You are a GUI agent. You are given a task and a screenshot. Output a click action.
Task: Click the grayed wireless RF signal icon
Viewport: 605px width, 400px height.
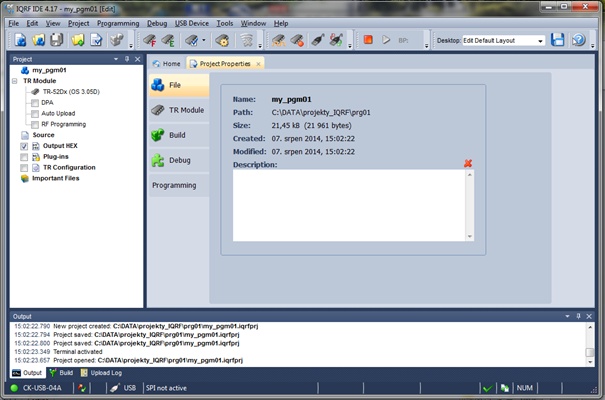tap(247, 40)
